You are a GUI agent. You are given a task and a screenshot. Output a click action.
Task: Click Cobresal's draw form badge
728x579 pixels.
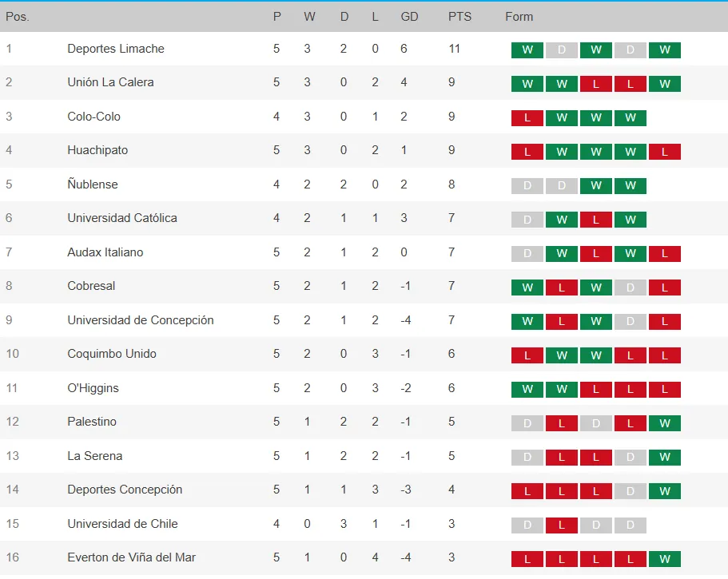[631, 288]
